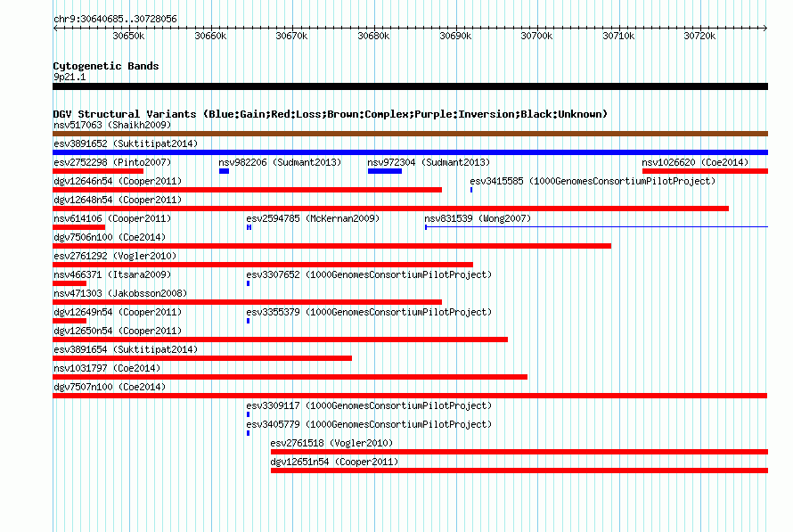Viewport: 793px width, 532px height.
Task: Select the blue esv3891652 gain bar
Action: click(x=410, y=152)
